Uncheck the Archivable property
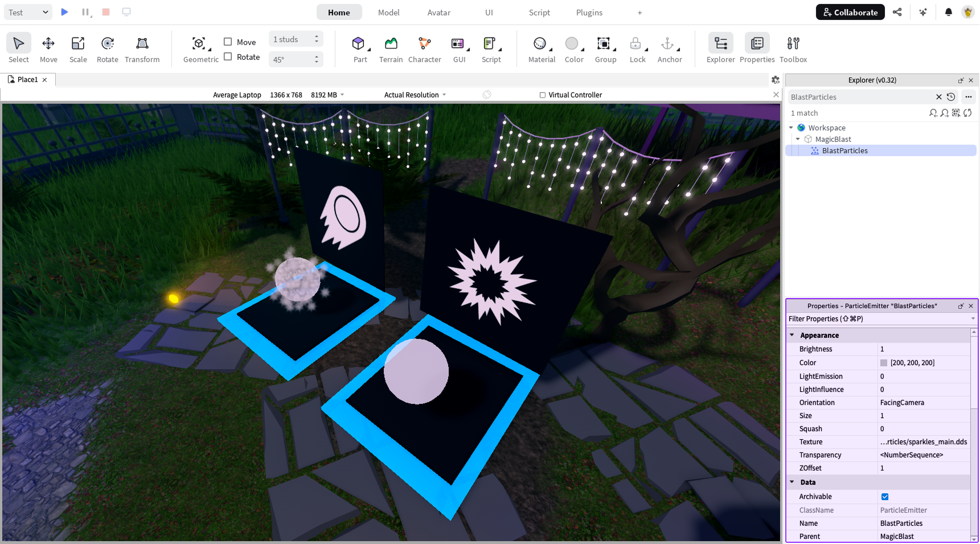Screen dimensions: 980x544 tap(885, 497)
